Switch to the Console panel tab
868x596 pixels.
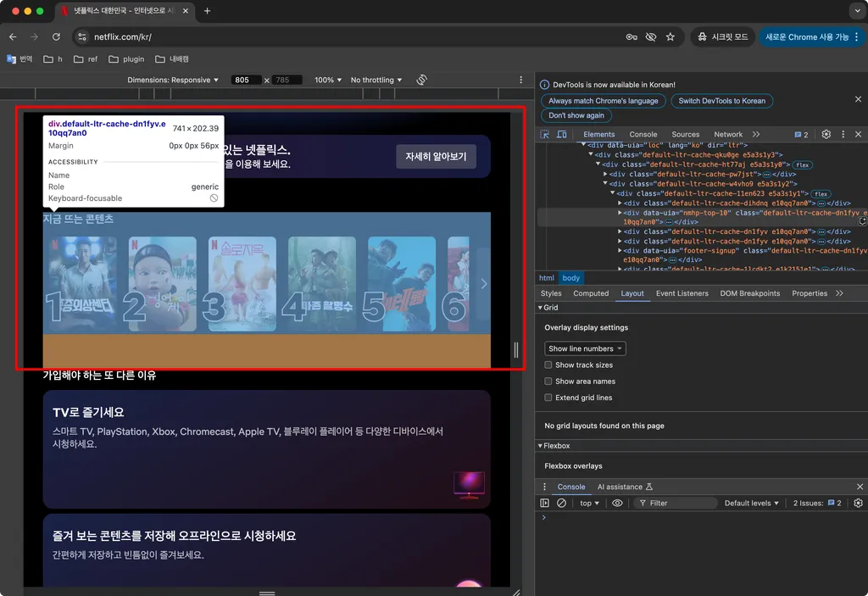pyautogui.click(x=643, y=134)
